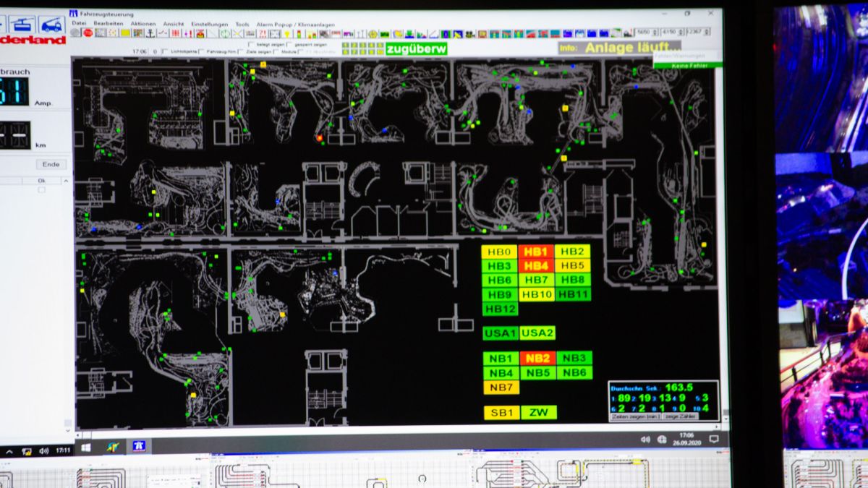Click the traffic light toolbar icon

pyautogui.click(x=299, y=33)
